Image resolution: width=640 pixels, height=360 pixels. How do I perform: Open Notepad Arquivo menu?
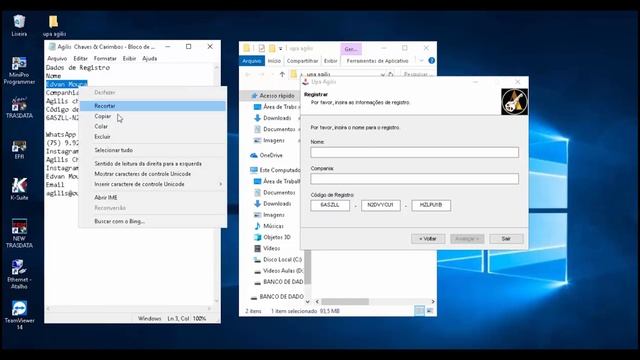[57, 58]
